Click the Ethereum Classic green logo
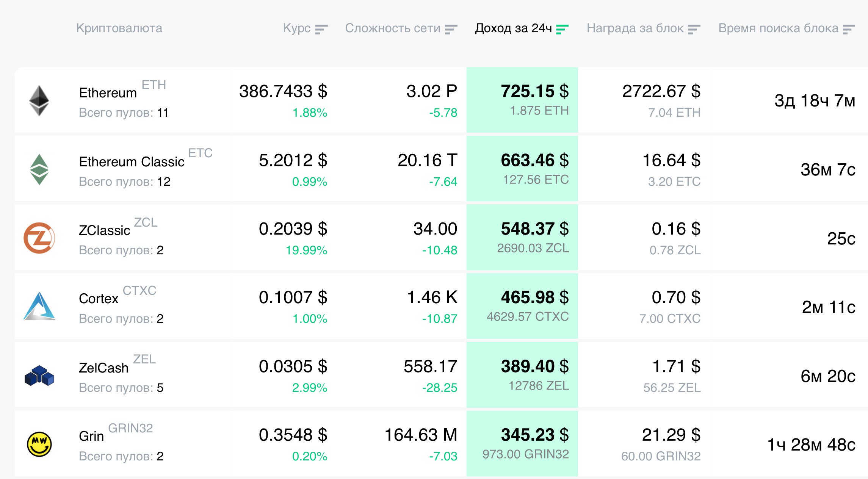Viewport: 868px width, 479px height. 39,169
